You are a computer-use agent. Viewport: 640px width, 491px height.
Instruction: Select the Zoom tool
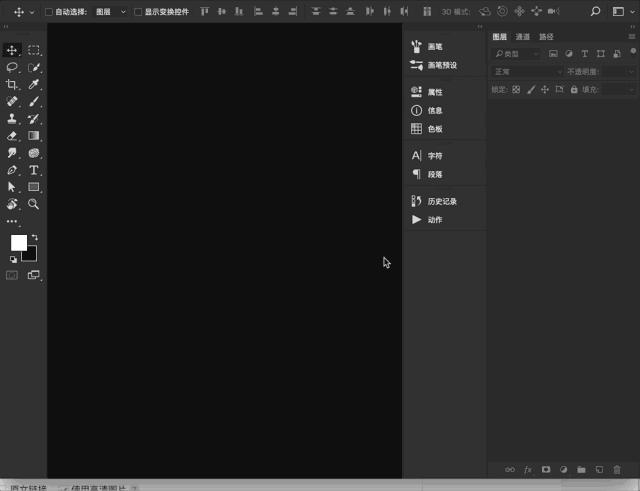pyautogui.click(x=33, y=204)
